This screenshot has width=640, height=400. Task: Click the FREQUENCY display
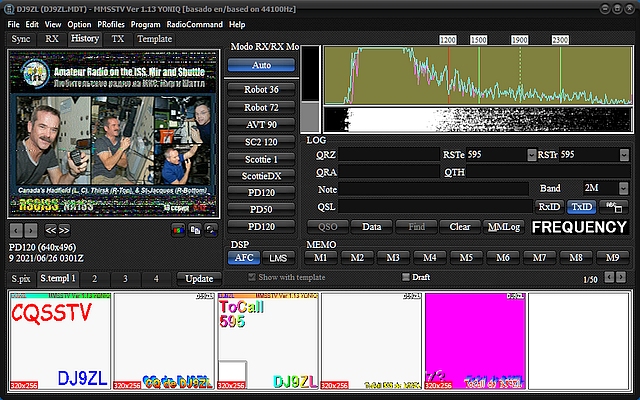pos(580,227)
